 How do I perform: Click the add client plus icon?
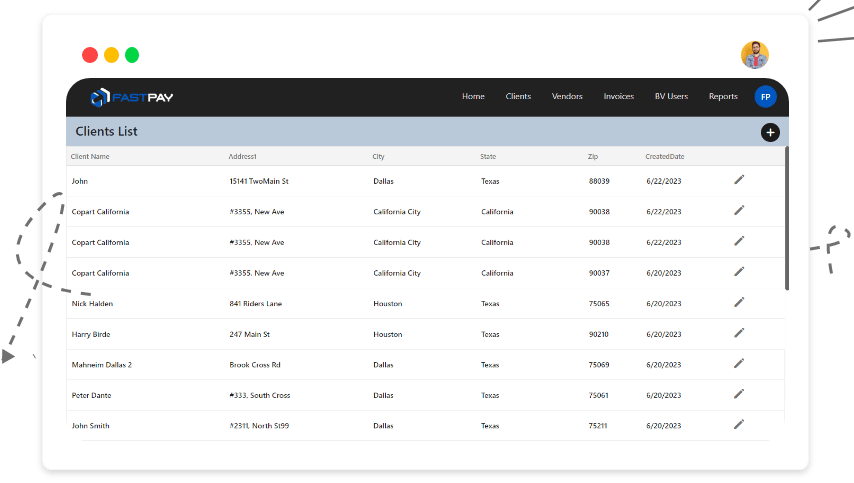click(770, 132)
